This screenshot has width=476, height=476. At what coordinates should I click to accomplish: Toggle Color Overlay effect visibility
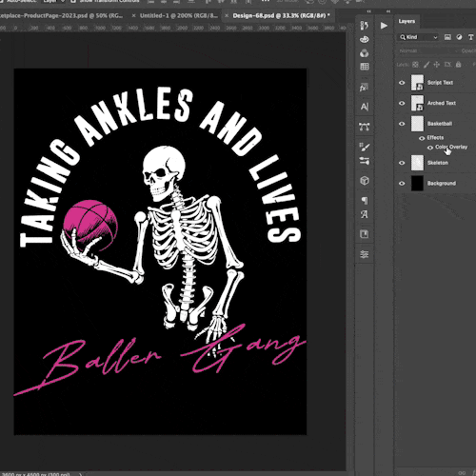point(430,148)
